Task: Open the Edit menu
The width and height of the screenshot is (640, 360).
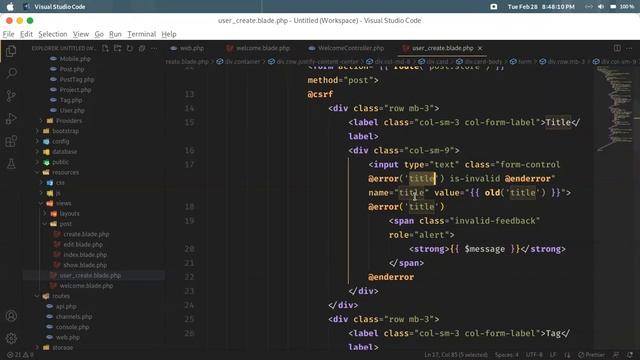Action: click(x=27, y=34)
